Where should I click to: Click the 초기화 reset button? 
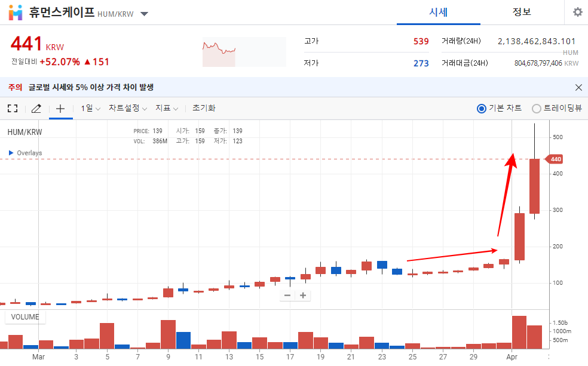[204, 108]
